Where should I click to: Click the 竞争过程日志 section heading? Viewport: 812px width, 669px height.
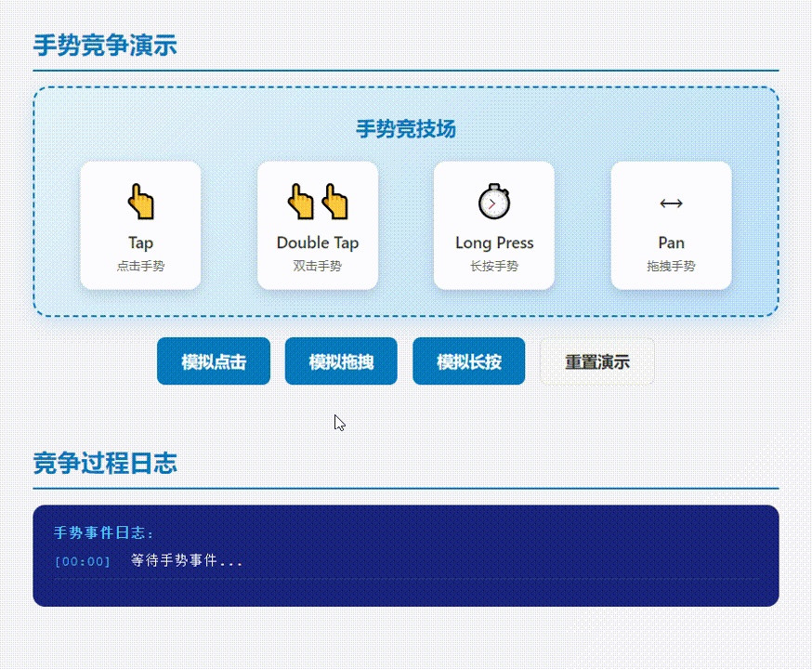[105, 463]
